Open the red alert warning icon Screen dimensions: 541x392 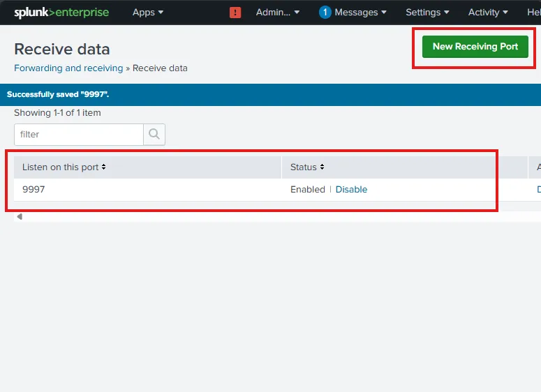click(x=235, y=13)
